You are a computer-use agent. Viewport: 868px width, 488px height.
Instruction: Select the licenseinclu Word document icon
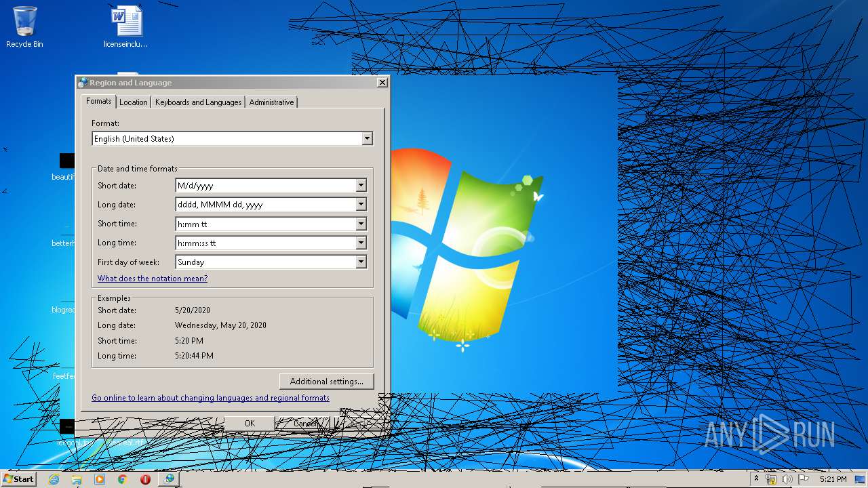coord(126,27)
